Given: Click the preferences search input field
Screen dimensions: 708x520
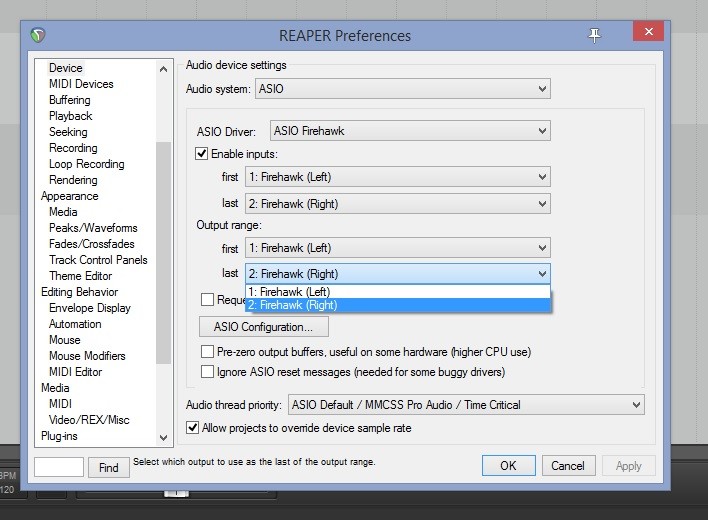Looking at the screenshot, I should tap(59, 467).
